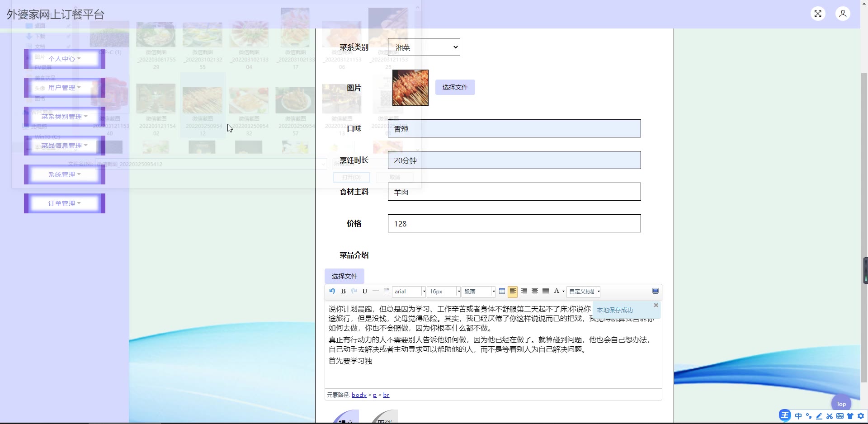Justify text using the justify icon
The width and height of the screenshot is (868, 424).
(546, 292)
